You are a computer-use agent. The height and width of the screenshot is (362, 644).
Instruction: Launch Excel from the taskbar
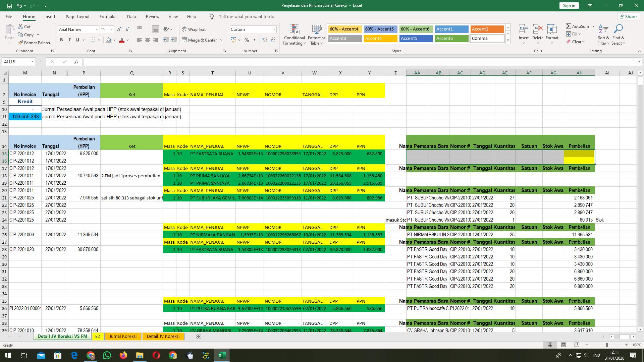pos(221,355)
